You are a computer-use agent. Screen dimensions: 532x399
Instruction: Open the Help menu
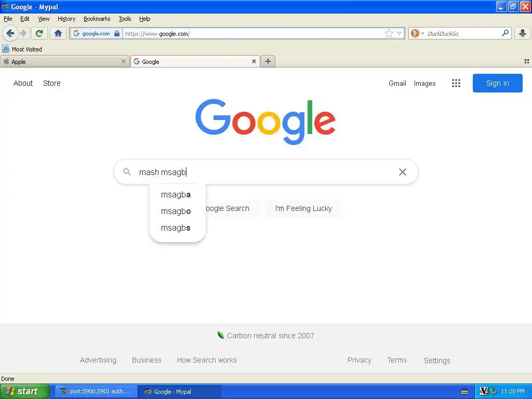pyautogui.click(x=145, y=19)
